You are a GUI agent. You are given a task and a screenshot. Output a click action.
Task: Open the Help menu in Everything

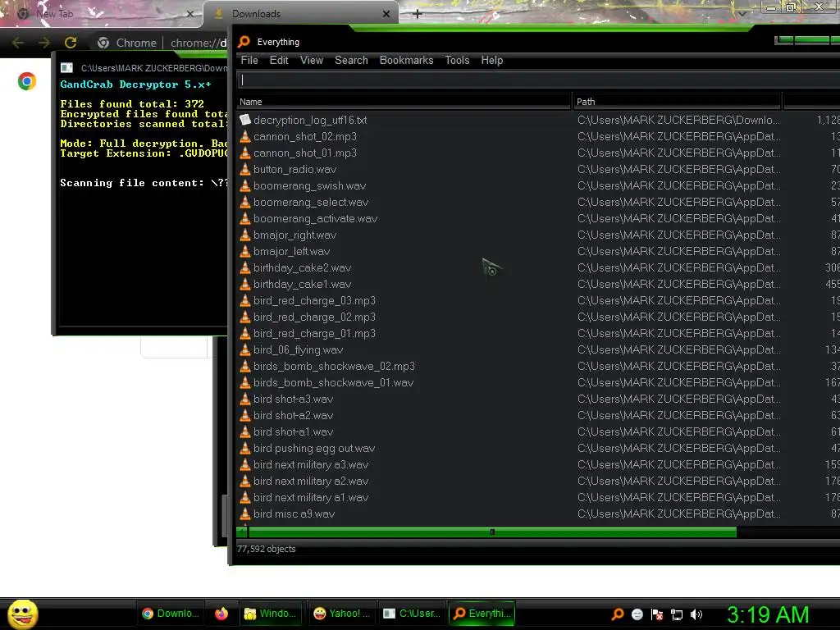point(492,61)
